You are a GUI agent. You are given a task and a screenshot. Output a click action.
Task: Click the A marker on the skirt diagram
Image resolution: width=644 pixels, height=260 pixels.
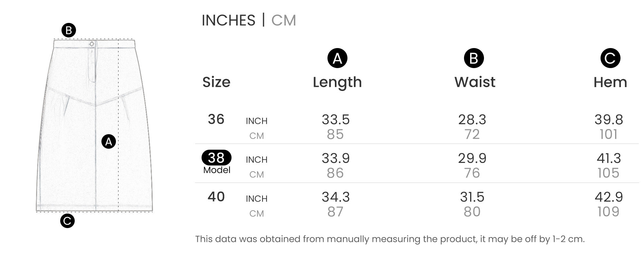[x=109, y=142]
